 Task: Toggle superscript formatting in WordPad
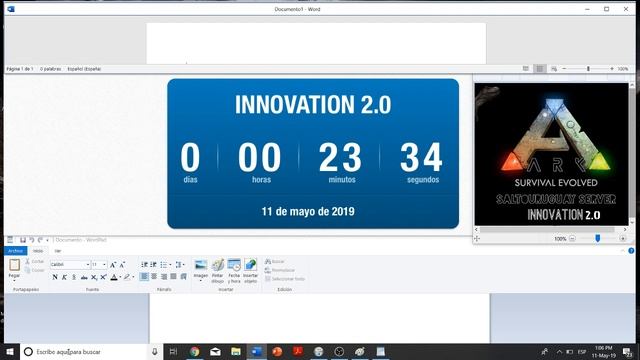pos(103,277)
